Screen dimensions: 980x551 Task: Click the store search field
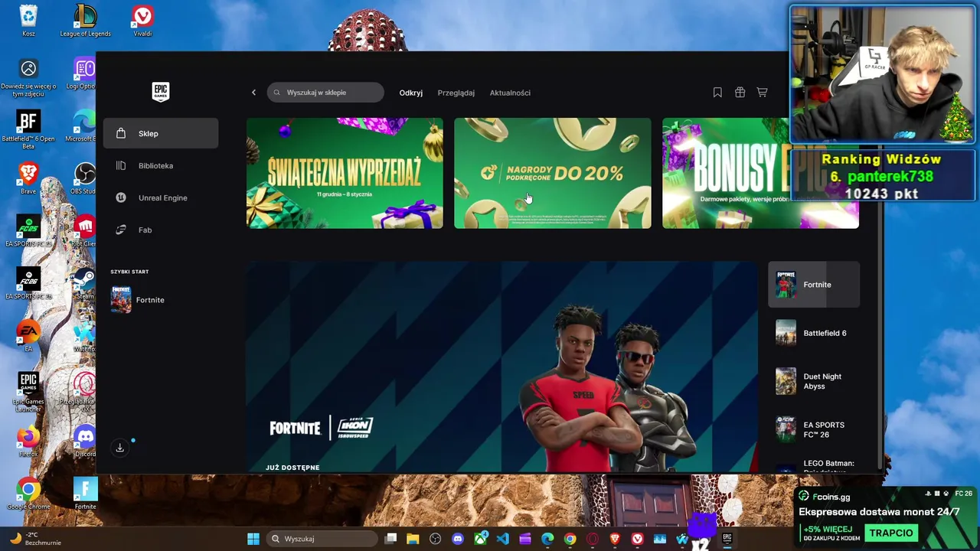tap(325, 93)
